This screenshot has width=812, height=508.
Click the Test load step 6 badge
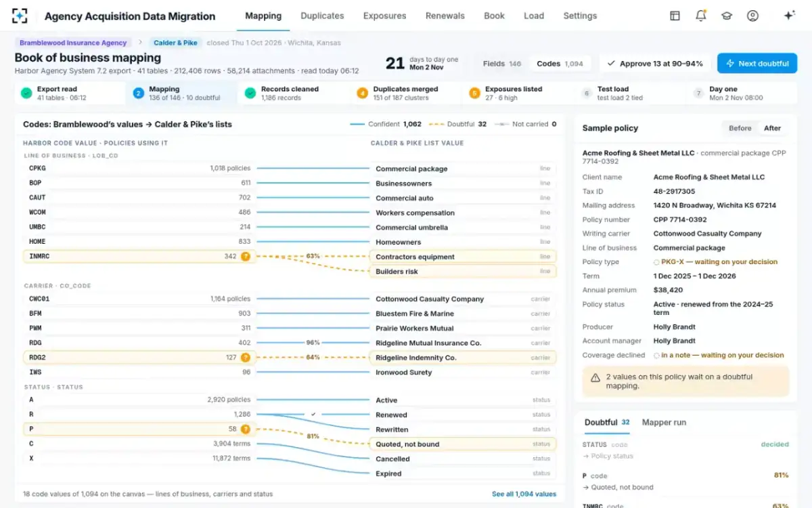[x=587, y=93]
